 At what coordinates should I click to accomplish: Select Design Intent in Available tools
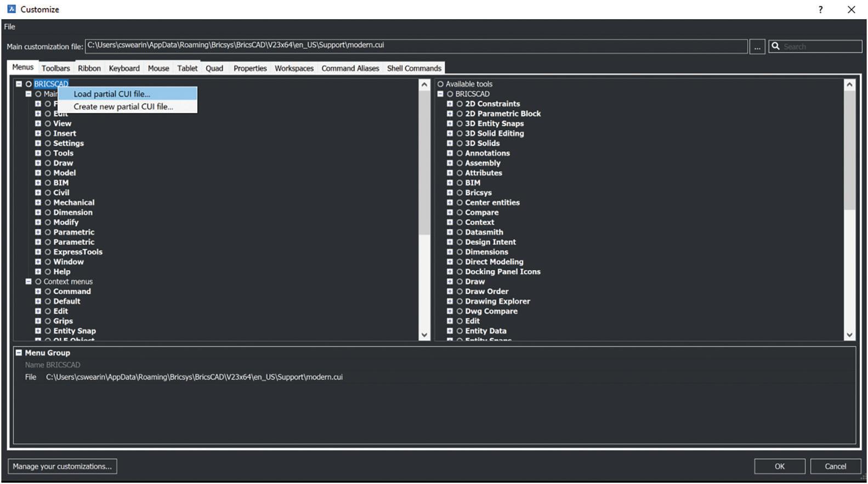pos(490,242)
